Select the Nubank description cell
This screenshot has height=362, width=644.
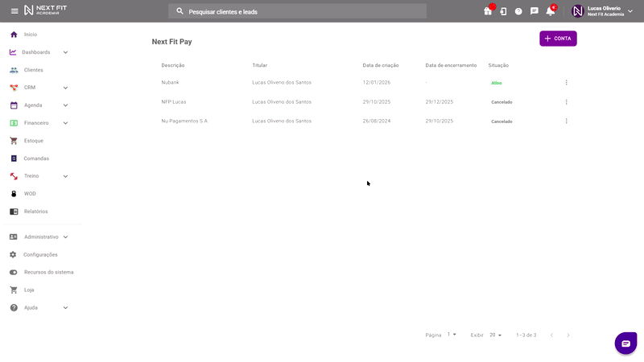coord(170,83)
